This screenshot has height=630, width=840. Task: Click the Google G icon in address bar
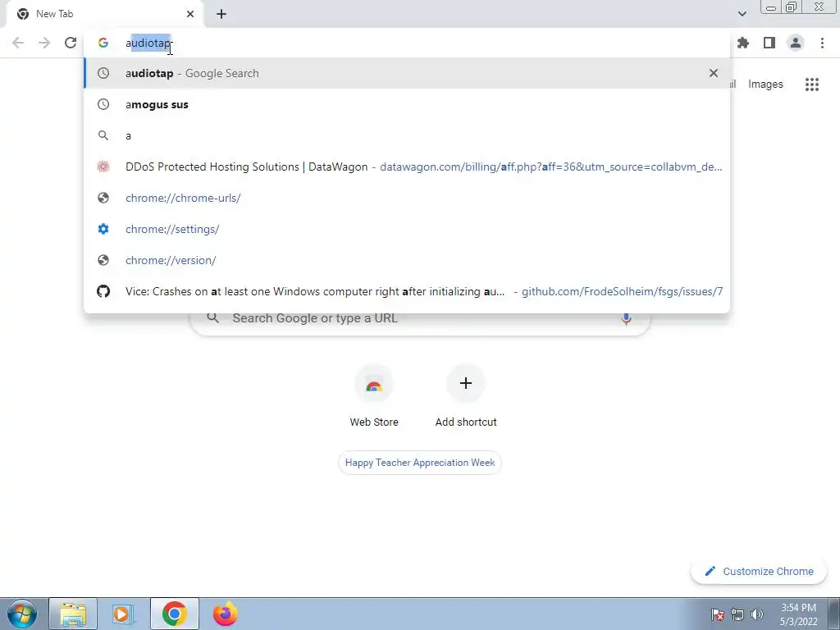click(103, 43)
